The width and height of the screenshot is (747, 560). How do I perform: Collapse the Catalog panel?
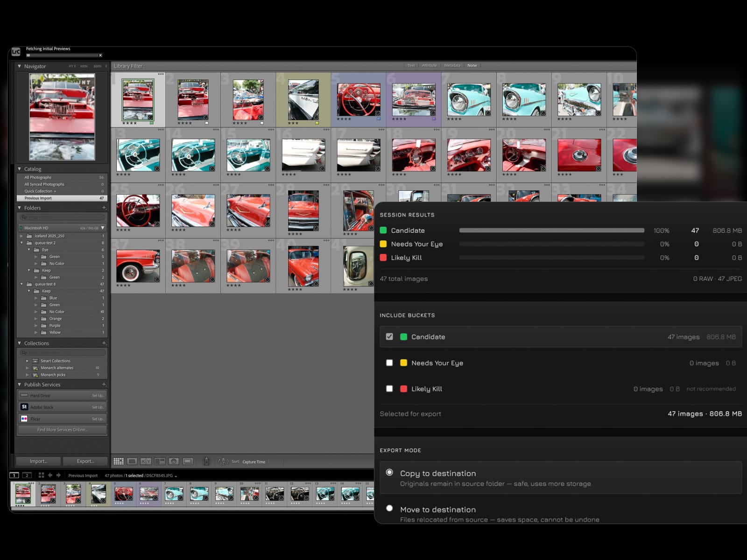click(19, 169)
